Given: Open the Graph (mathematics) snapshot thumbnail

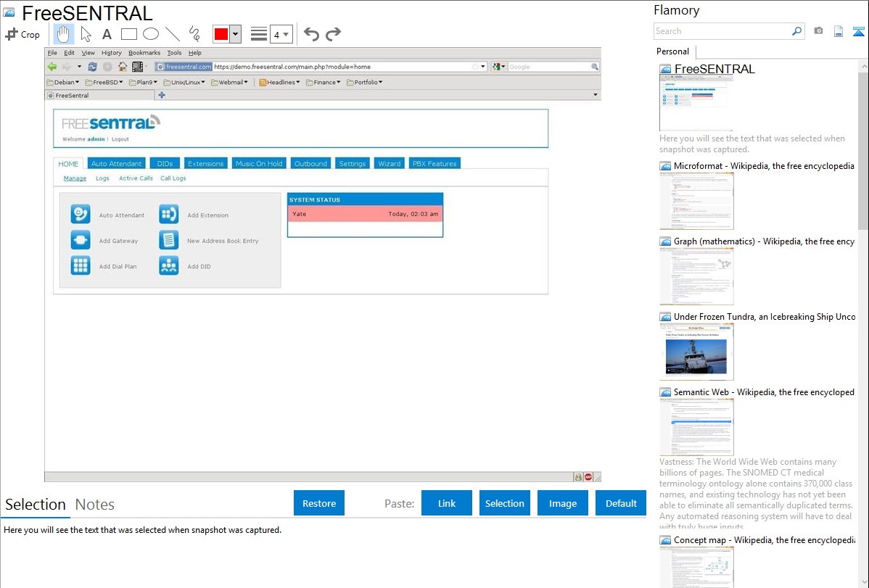Looking at the screenshot, I should 696,276.
